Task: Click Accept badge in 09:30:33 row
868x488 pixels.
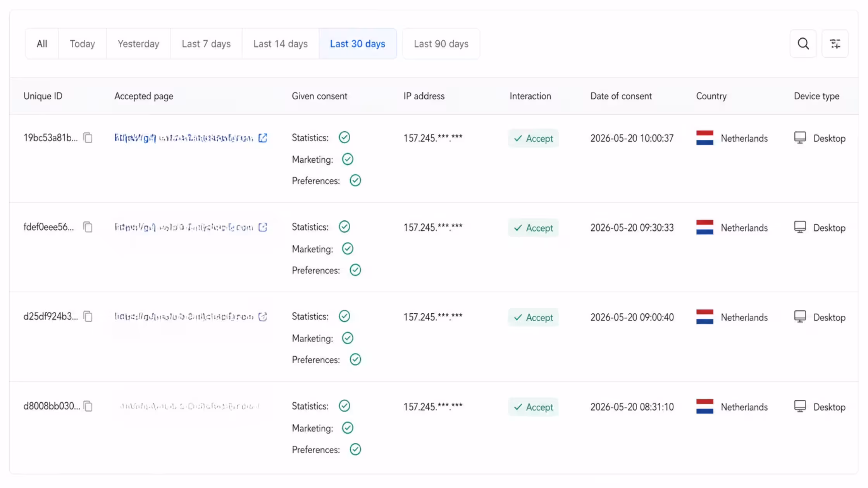Action: coord(533,228)
